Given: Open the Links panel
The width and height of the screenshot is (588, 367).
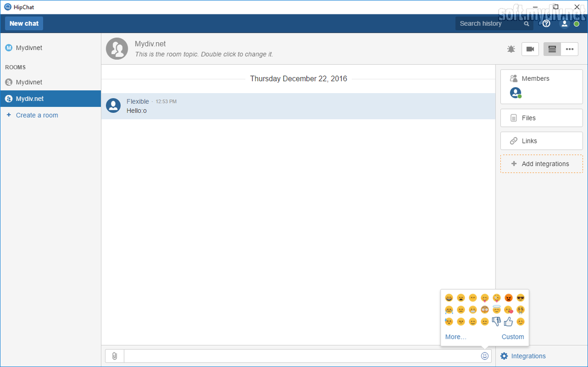Looking at the screenshot, I should [x=541, y=141].
